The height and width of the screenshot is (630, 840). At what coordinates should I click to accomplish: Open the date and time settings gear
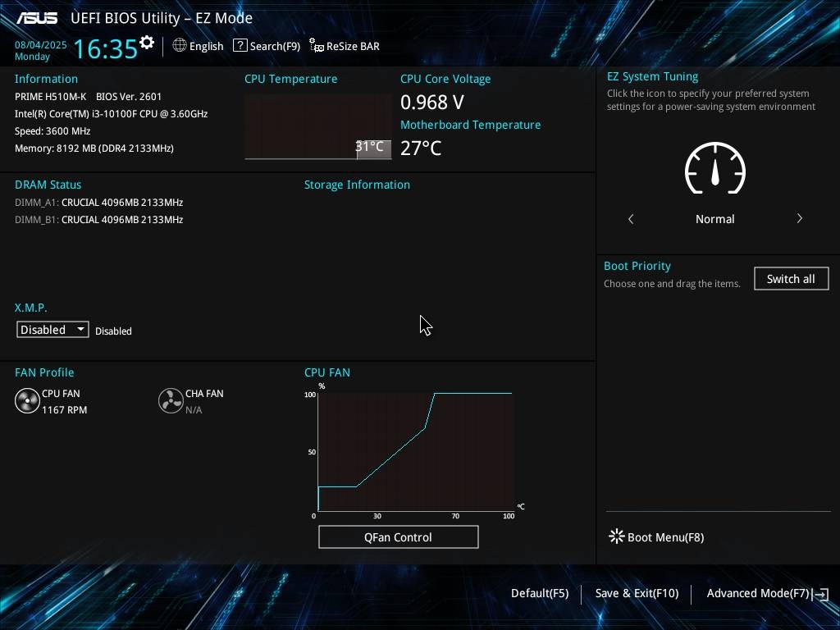147,43
